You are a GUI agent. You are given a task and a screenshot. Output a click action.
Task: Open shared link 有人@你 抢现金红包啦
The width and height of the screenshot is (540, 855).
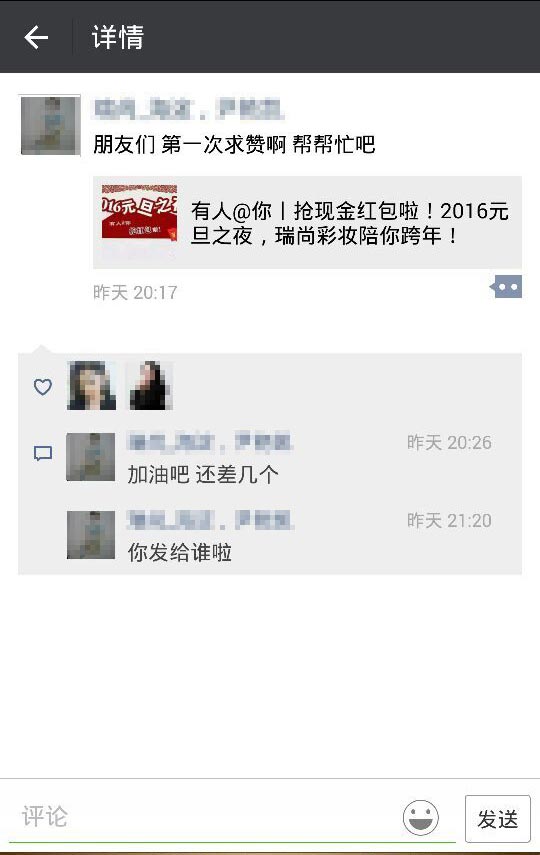tap(308, 222)
